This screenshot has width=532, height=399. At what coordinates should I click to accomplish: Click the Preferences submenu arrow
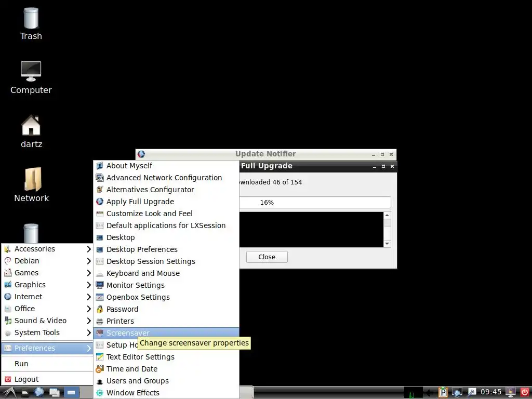tap(88, 348)
